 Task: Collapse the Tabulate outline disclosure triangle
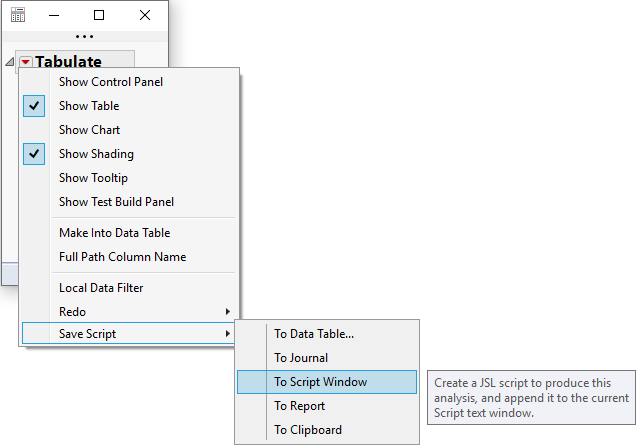(x=10, y=62)
